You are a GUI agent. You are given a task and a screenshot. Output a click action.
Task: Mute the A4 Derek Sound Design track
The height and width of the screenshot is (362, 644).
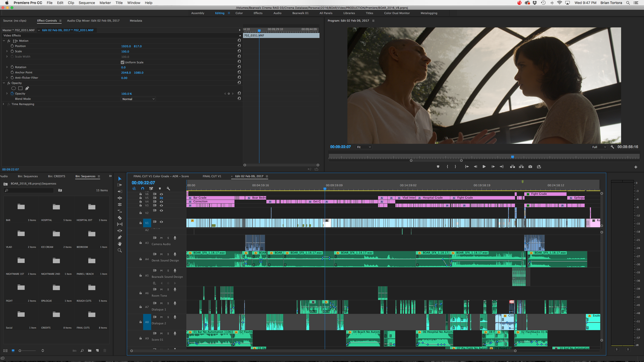click(162, 254)
